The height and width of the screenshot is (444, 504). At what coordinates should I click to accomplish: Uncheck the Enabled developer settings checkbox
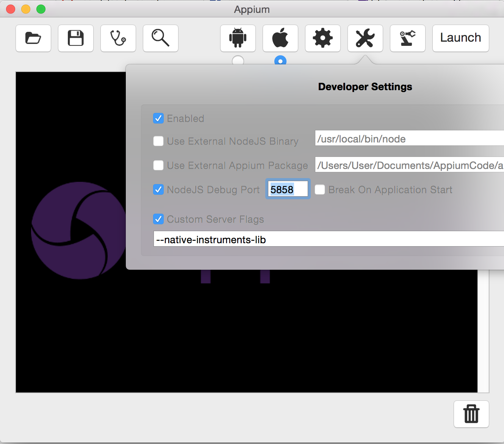pyautogui.click(x=158, y=119)
